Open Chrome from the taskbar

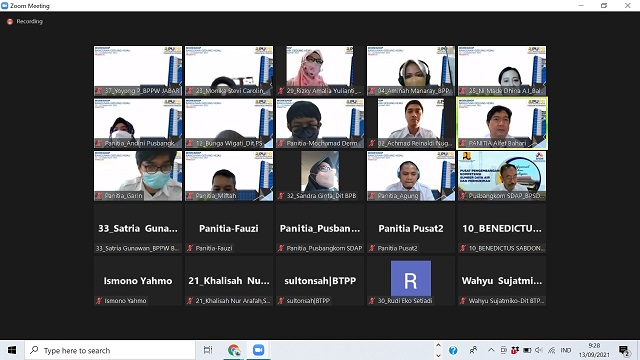click(x=234, y=350)
